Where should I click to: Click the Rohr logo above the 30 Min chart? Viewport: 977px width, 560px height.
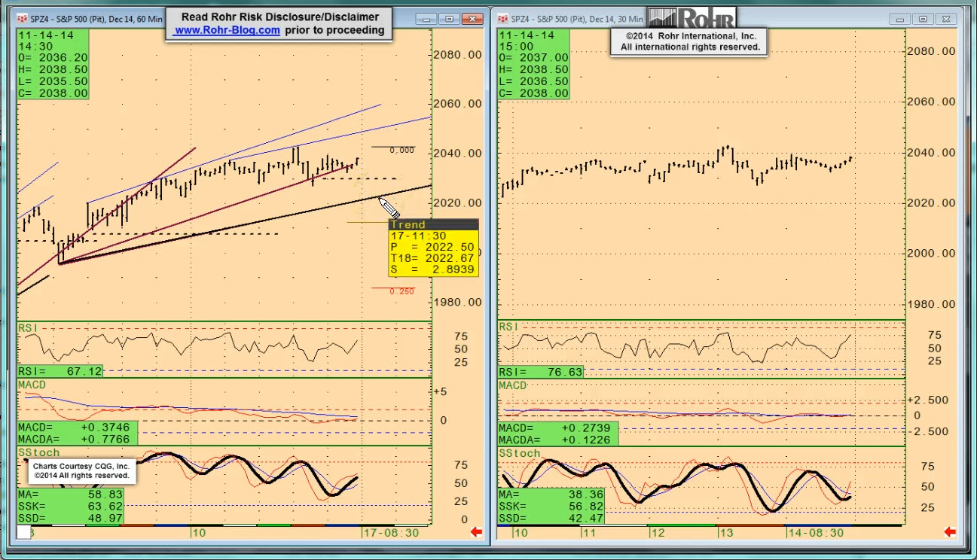click(x=691, y=17)
